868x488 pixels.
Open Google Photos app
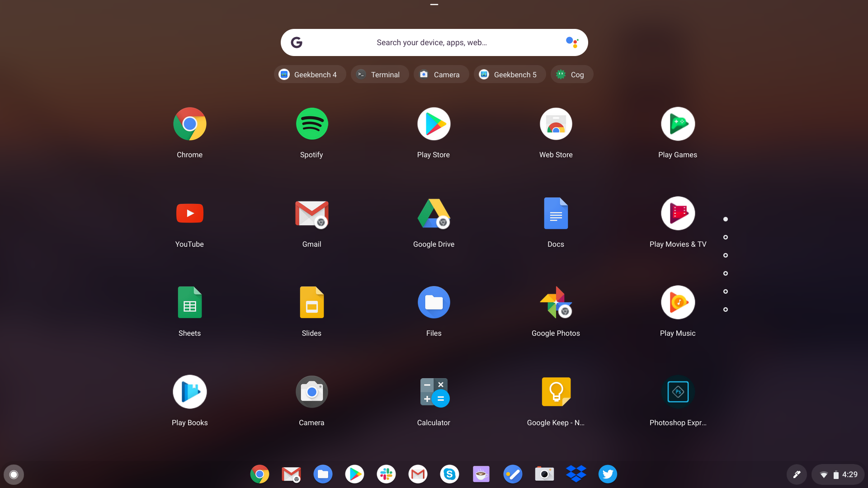556,303
